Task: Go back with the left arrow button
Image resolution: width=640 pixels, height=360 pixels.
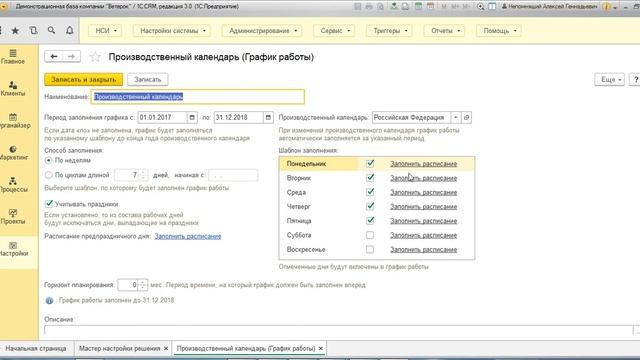Action: coord(53,56)
